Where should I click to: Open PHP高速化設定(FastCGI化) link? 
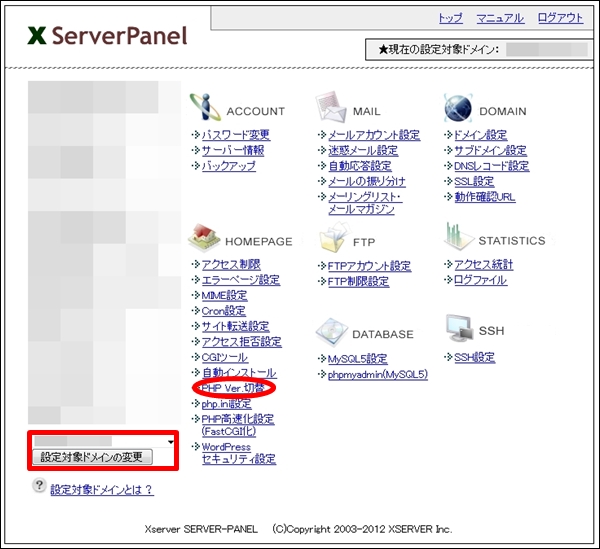click(238, 425)
